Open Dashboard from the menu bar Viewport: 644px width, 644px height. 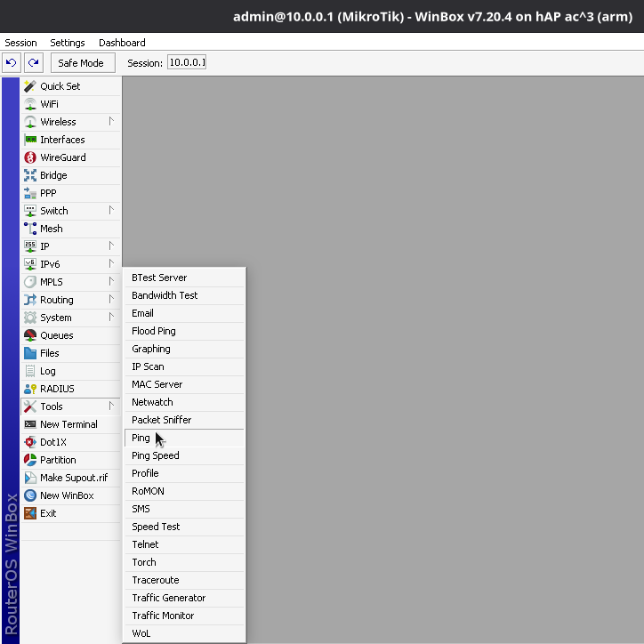click(122, 43)
